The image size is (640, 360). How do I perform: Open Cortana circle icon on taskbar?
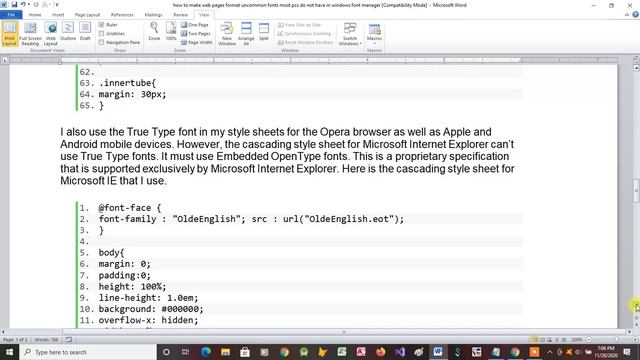point(166,352)
